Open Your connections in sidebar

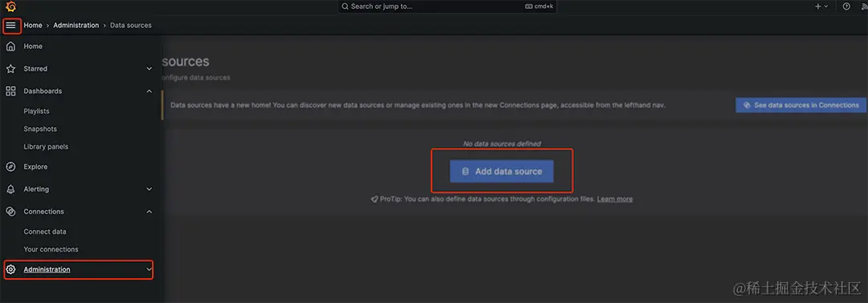pos(51,249)
